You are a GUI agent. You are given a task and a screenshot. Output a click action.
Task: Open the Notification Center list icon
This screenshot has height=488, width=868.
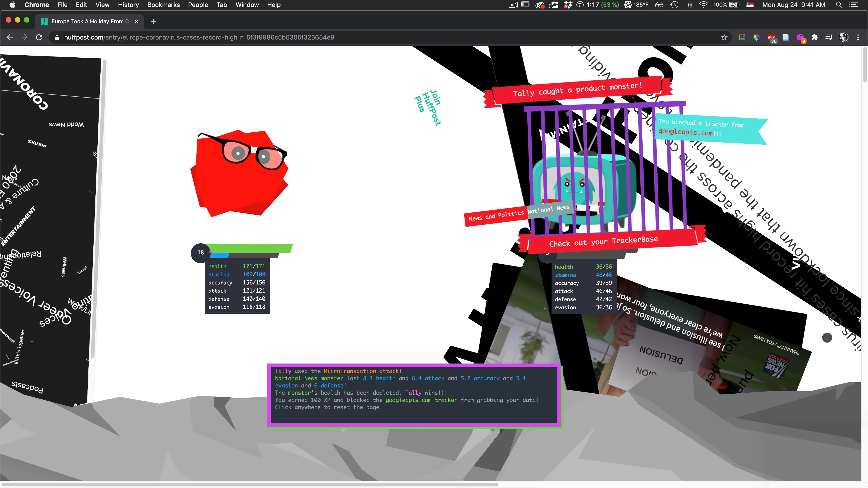[x=853, y=5]
